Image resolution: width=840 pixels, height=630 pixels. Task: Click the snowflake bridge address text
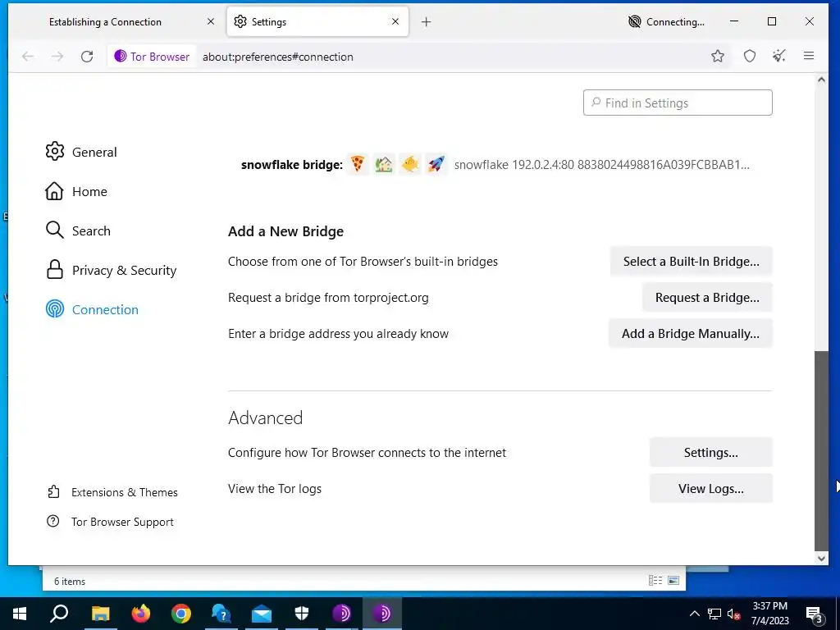click(x=601, y=164)
